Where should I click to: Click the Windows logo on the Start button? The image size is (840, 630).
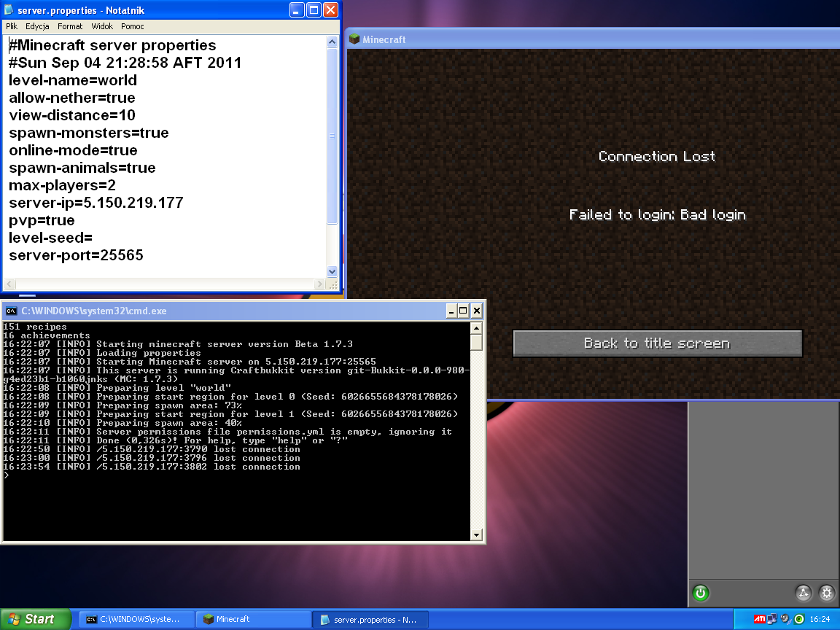pyautogui.click(x=14, y=619)
